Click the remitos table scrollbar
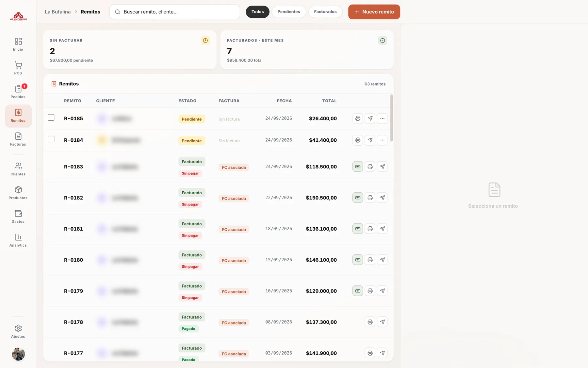588x368 pixels. coord(391,118)
